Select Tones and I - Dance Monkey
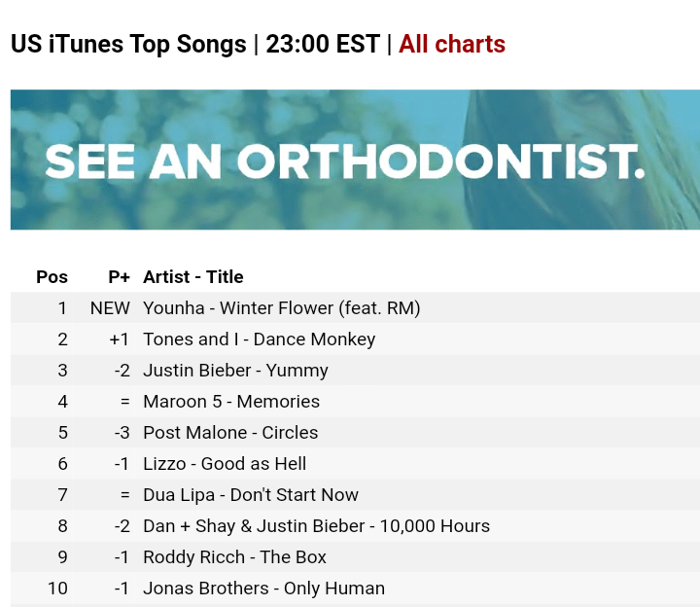 click(x=259, y=339)
